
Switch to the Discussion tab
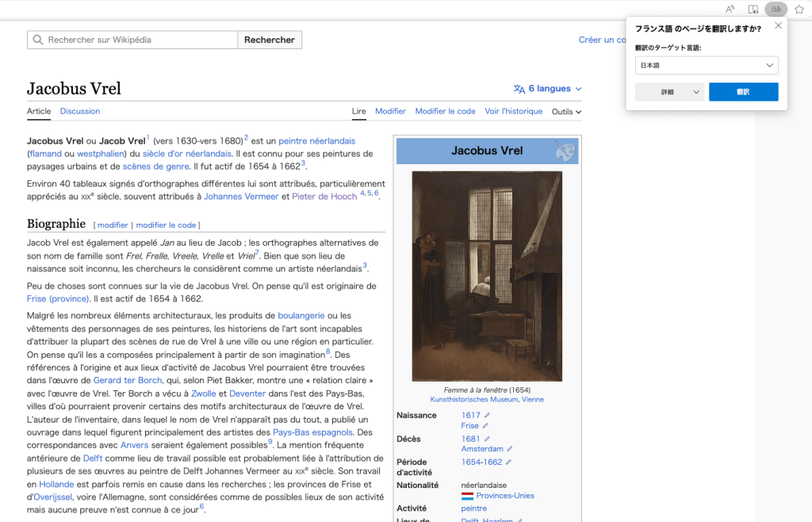point(80,111)
